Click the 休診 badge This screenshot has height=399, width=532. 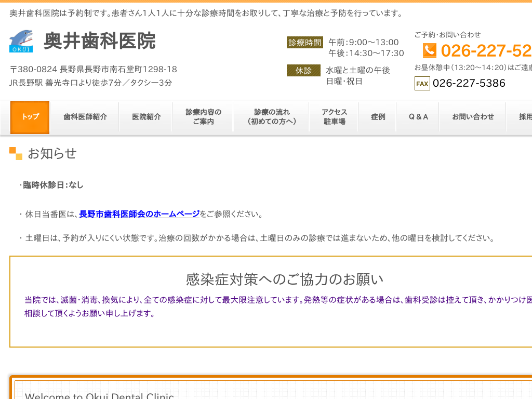(x=304, y=70)
